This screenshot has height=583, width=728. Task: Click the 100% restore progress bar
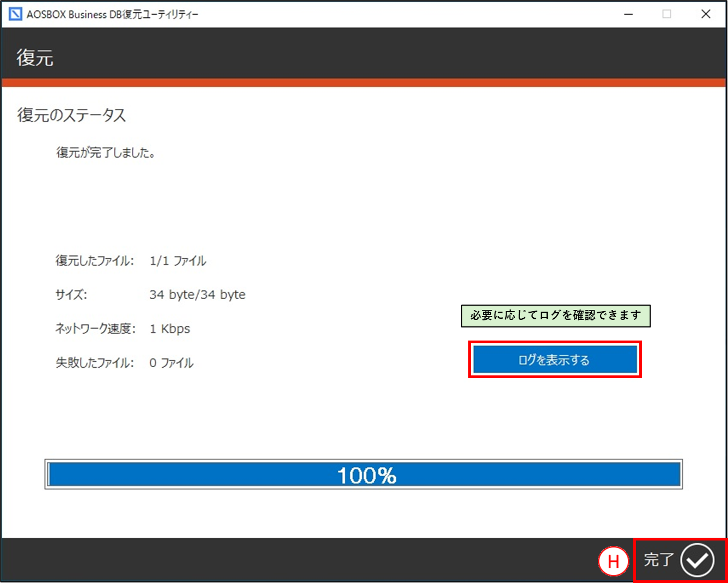click(364, 474)
